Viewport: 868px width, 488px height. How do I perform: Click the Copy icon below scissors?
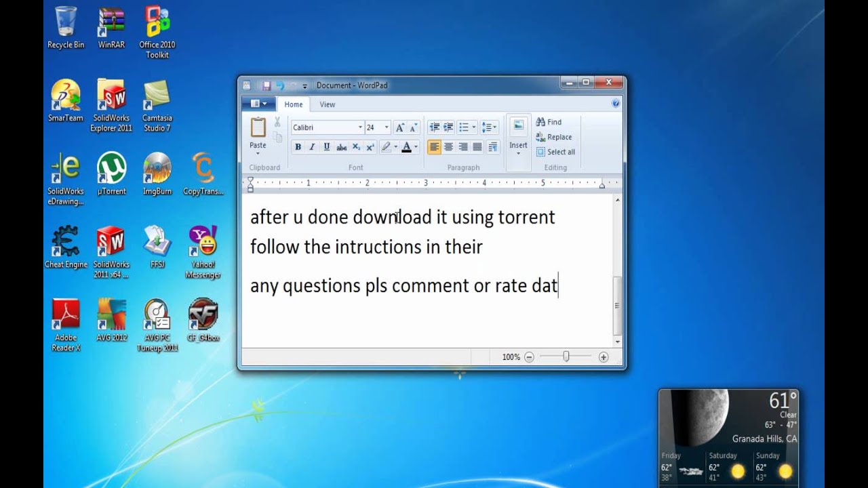tap(277, 138)
